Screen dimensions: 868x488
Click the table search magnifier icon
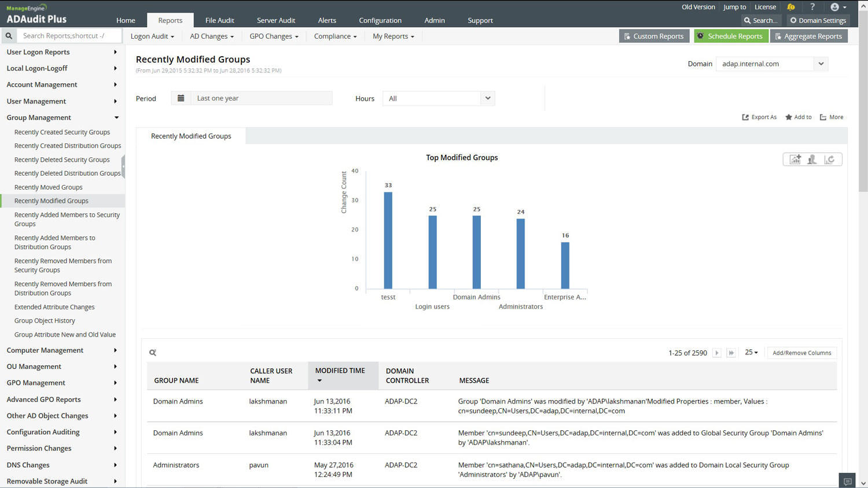153,353
